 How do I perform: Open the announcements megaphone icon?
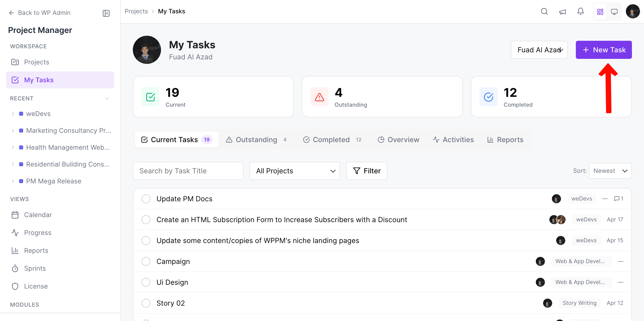coord(562,12)
